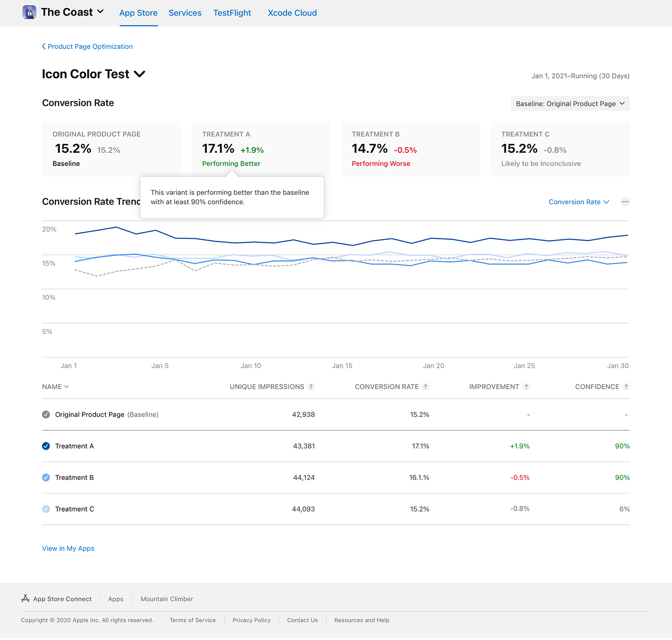Click the Confidence help icon
The image size is (672, 640).
(x=627, y=387)
